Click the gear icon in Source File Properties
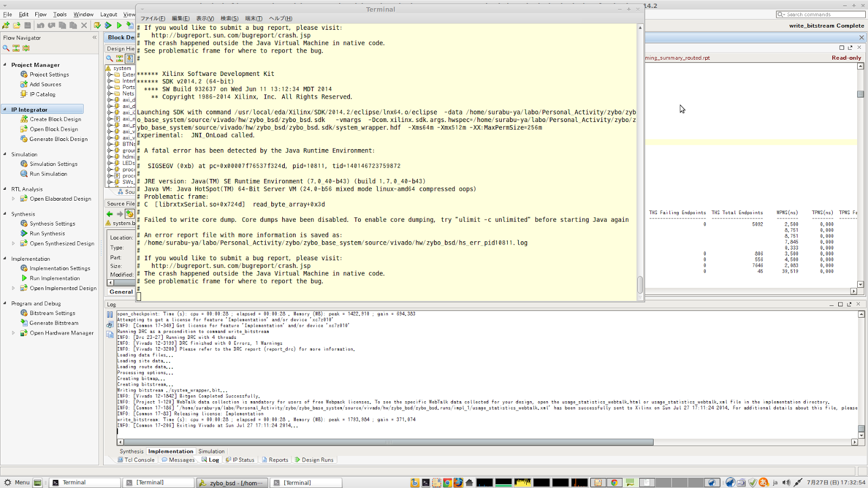Screen dimensions: 868x488 tap(130, 214)
